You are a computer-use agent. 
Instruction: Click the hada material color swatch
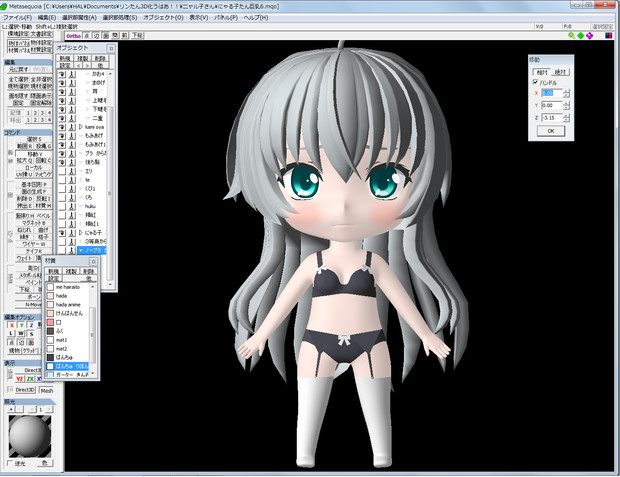click(x=50, y=296)
